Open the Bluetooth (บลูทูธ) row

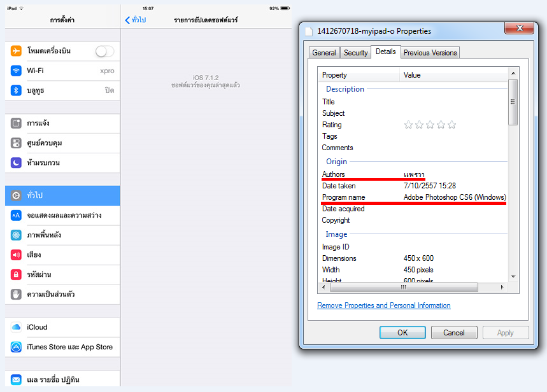62,90
